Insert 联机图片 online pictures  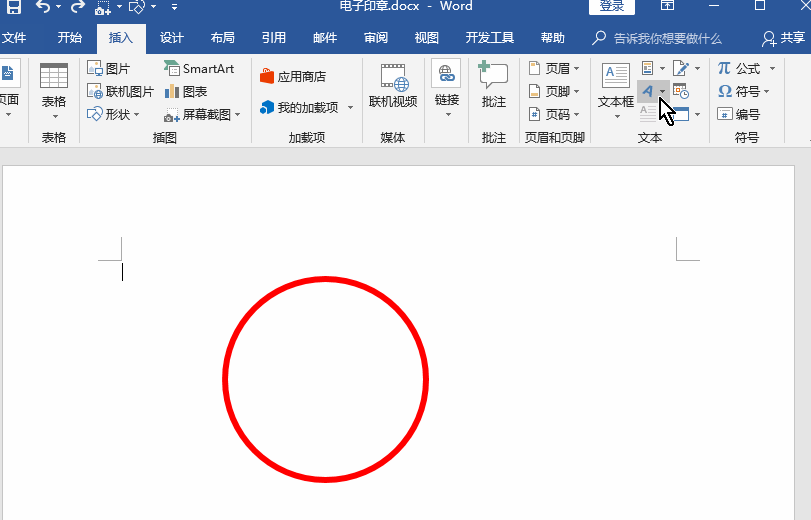click(120, 92)
